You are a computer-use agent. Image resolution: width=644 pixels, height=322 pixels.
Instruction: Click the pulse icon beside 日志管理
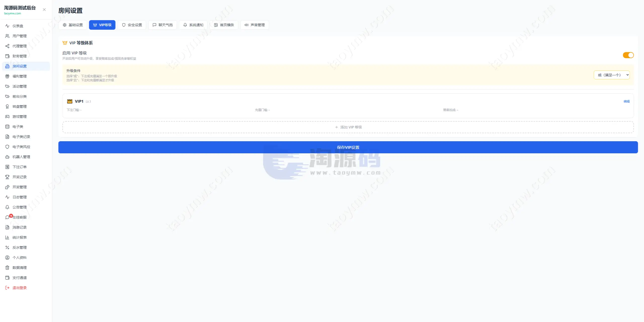(x=7, y=197)
